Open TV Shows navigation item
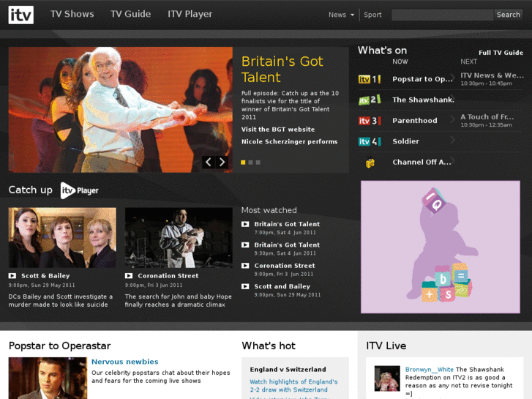Viewport: 532px width, 399px height. [x=72, y=14]
